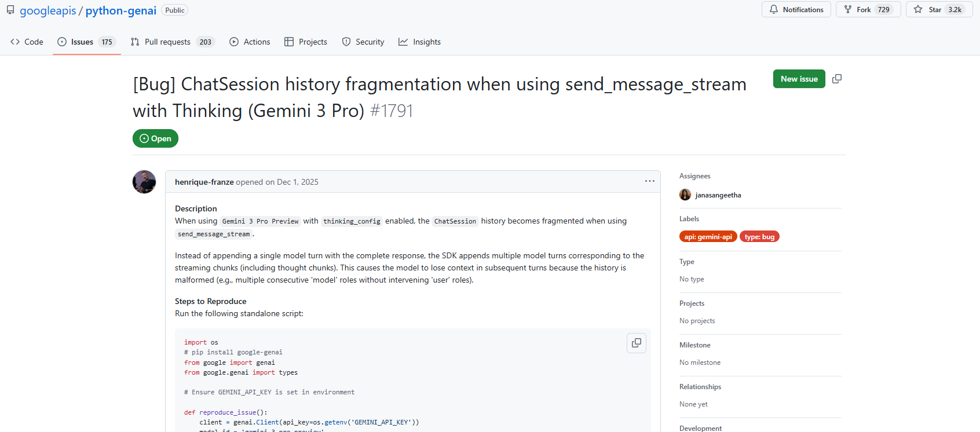
Task: Click henrique-franze's avatar image
Action: point(144,182)
